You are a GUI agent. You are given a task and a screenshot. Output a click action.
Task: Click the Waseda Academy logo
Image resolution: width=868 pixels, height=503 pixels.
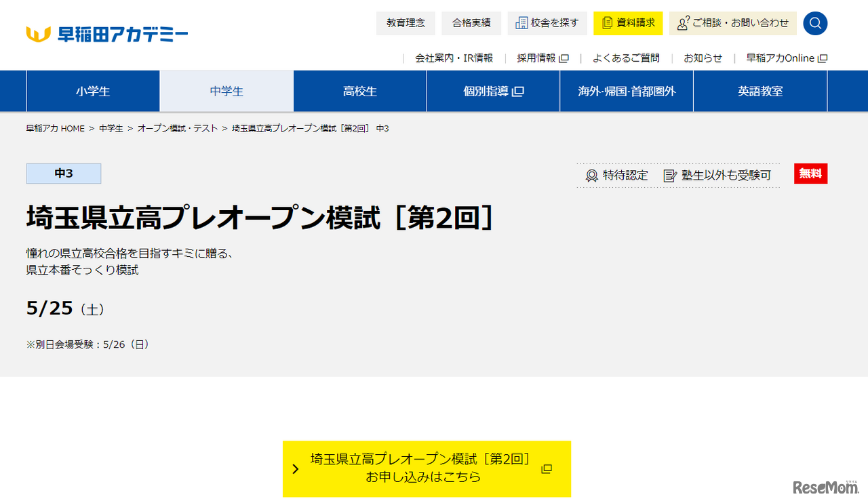107,33
